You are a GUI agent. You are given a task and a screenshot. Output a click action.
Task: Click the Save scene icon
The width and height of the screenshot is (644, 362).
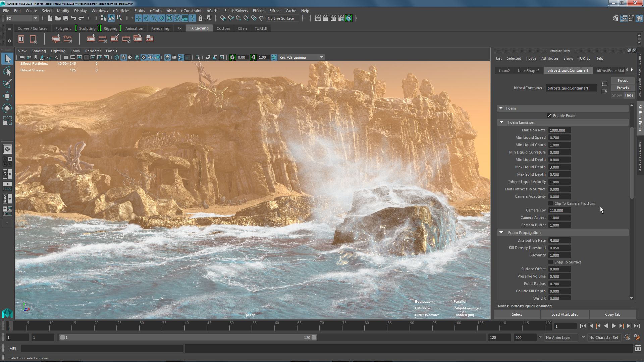coord(66,18)
